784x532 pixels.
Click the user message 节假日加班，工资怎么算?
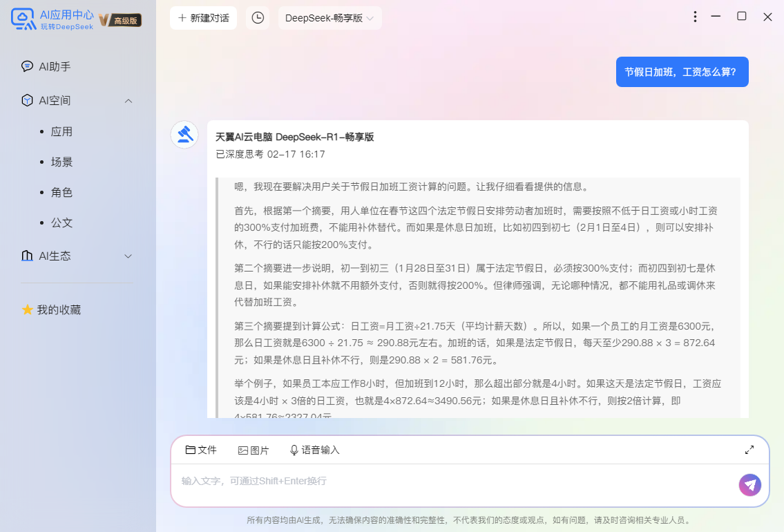click(x=682, y=72)
